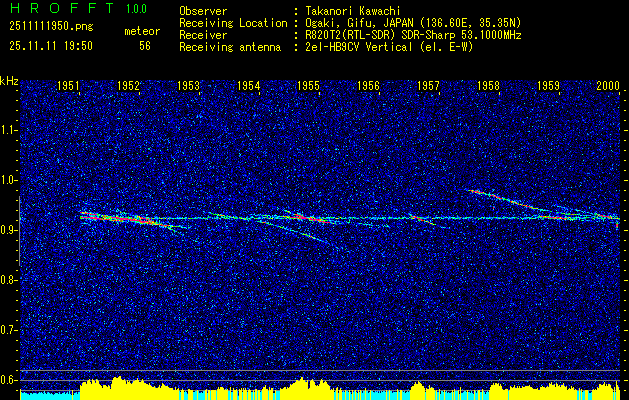This screenshot has height=400, width=629.
Task: Click the date stamp 25.11.11 19:50
Action: (51, 46)
